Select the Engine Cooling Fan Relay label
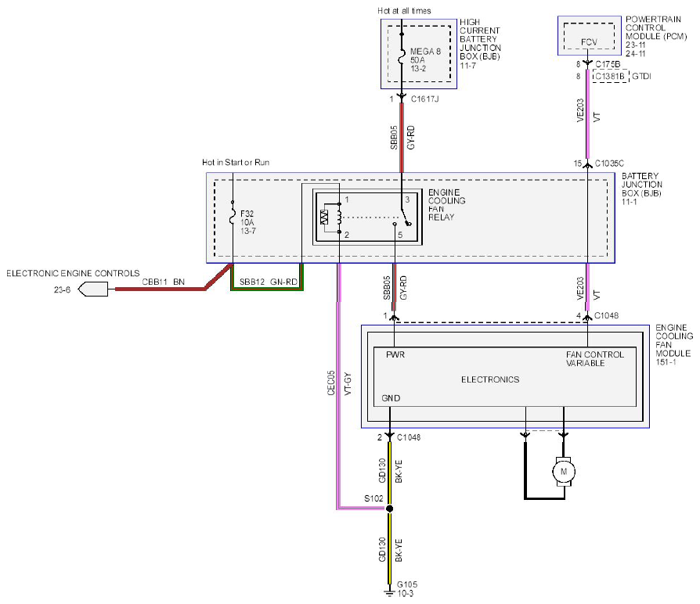The image size is (700, 604). pos(446,205)
